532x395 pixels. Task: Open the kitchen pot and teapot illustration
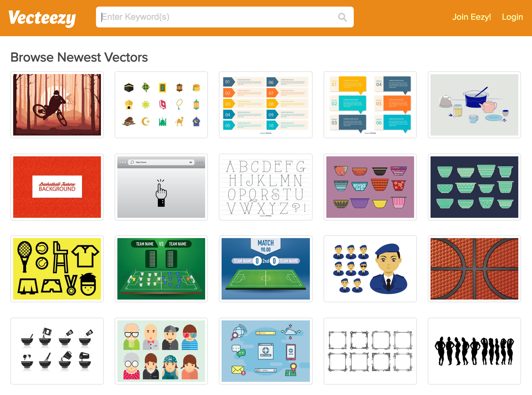pyautogui.click(x=474, y=105)
